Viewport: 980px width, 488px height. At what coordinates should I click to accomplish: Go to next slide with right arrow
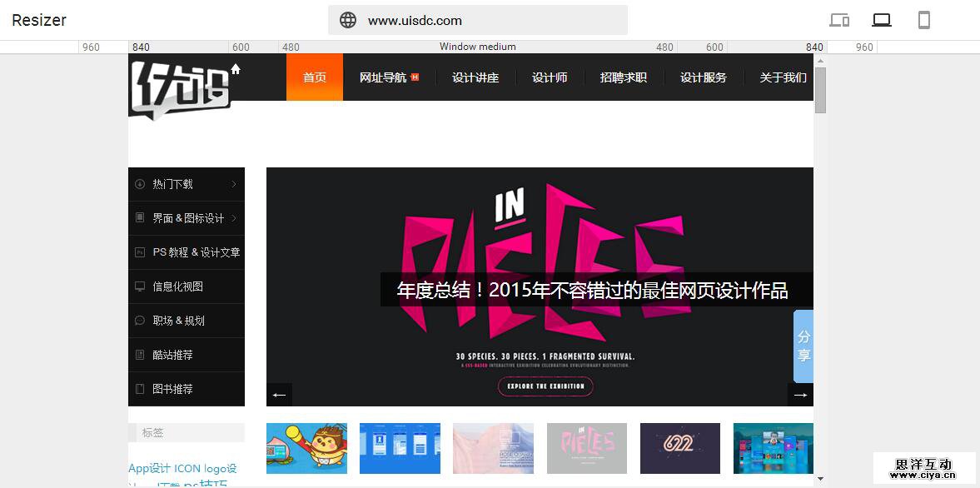point(800,395)
